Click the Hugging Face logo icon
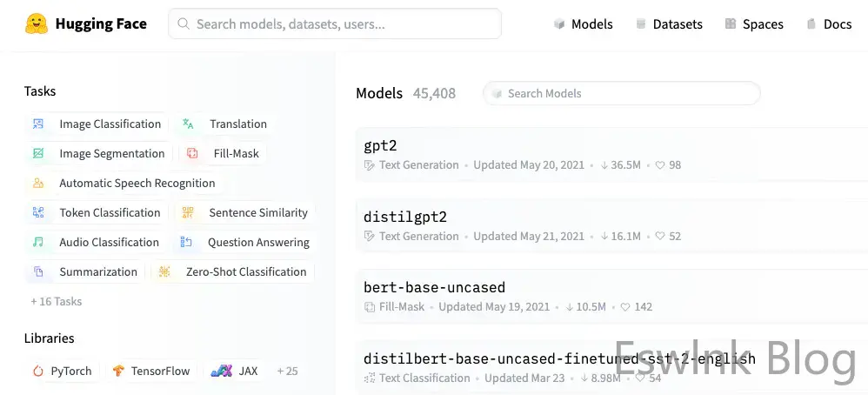868x395 pixels. (x=37, y=23)
